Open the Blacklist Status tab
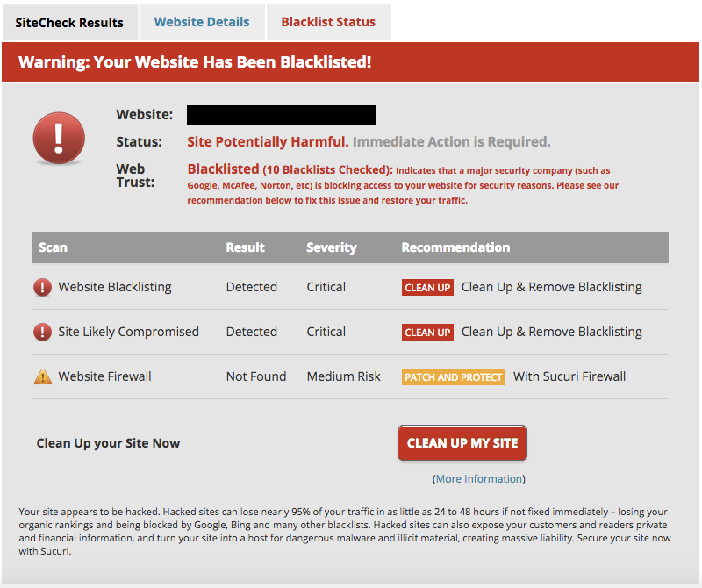 pos(328,21)
